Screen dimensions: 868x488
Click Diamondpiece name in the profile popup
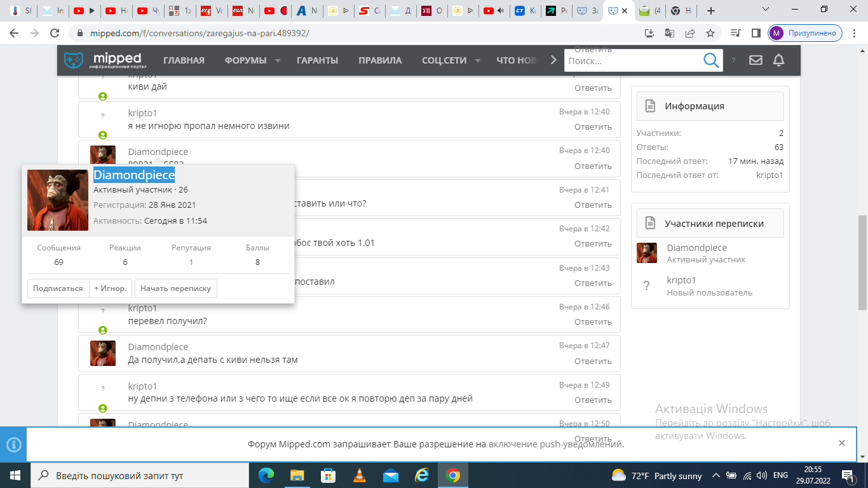tap(134, 175)
